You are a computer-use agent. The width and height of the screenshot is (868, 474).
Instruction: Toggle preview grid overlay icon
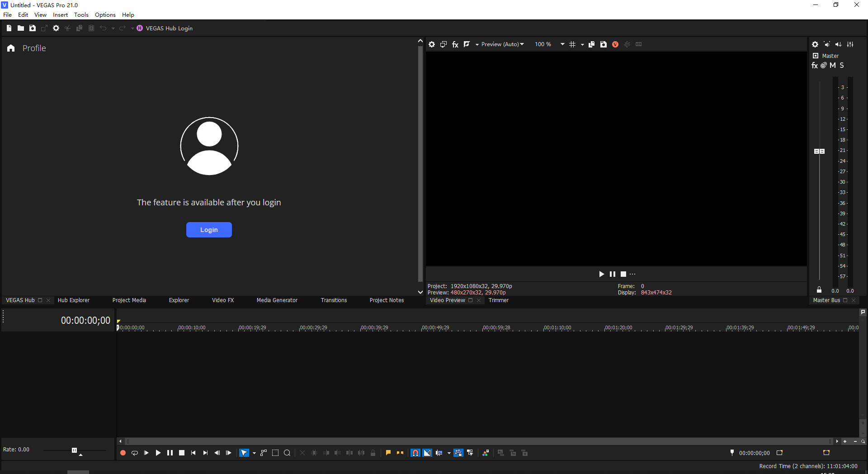pyautogui.click(x=572, y=44)
